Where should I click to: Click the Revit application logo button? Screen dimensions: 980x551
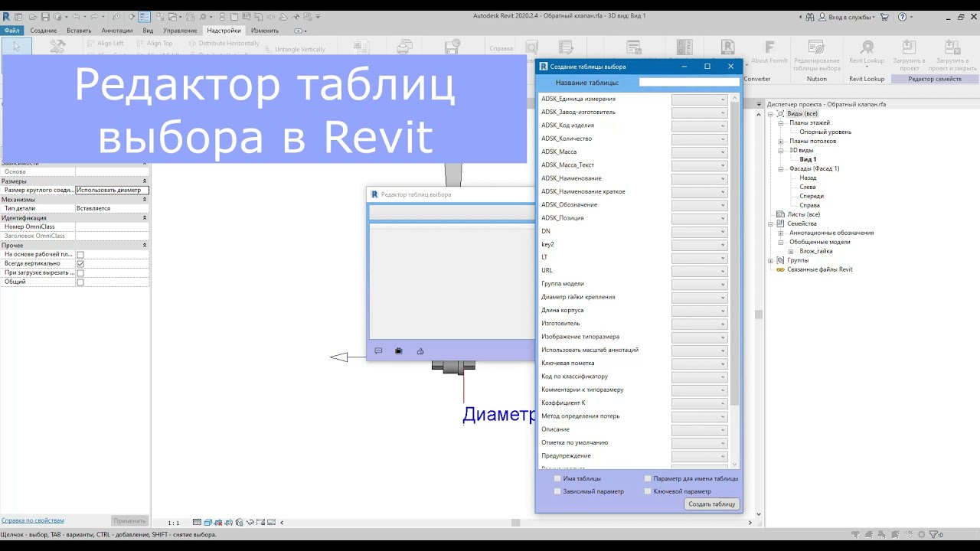(6, 16)
